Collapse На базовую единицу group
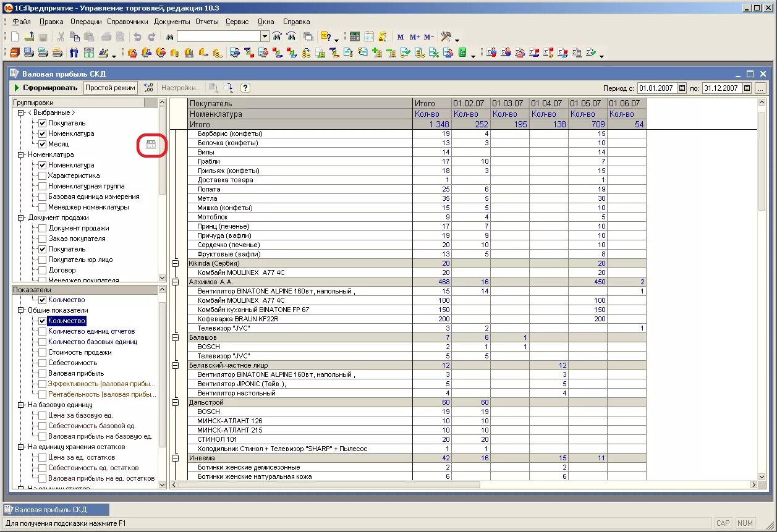This screenshot has width=777, height=532. 21,405
